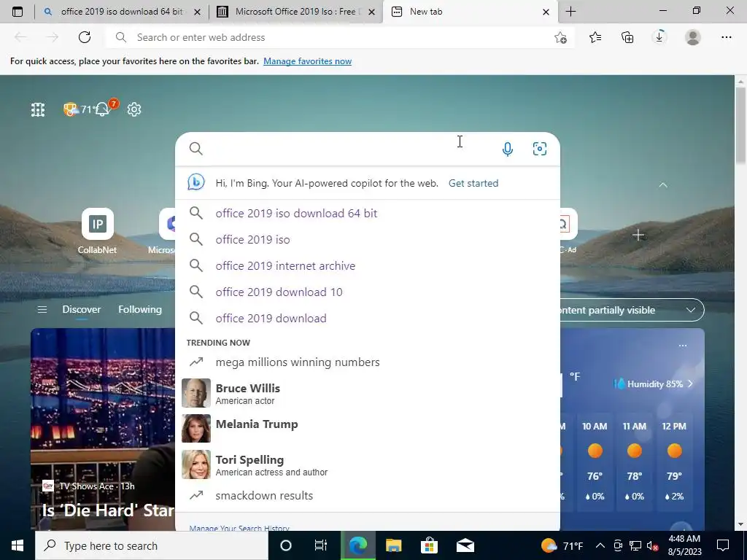
Task: Open the Favorites list icon
Action: (x=595, y=37)
